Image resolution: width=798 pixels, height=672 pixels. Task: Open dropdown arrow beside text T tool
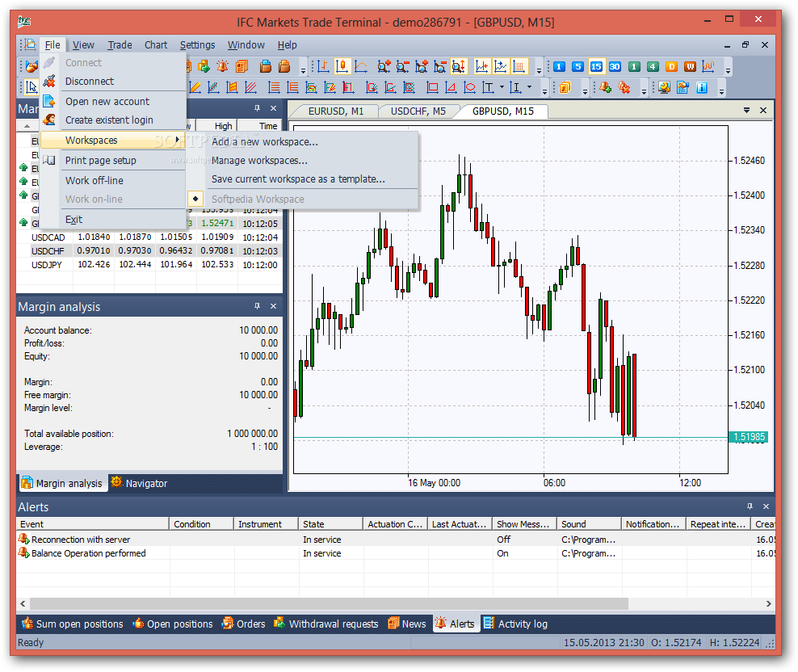tap(502, 87)
